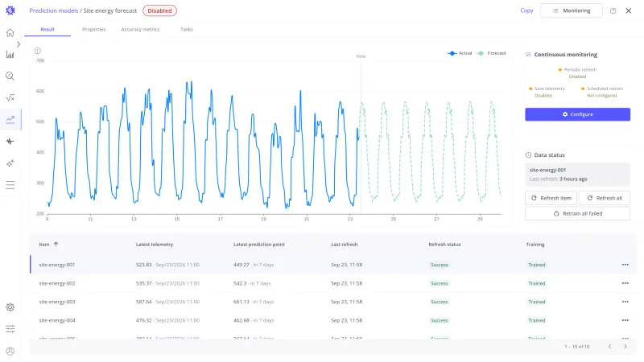Open the home page from sidebar
Screen dimensions: 644x362
click(10, 33)
